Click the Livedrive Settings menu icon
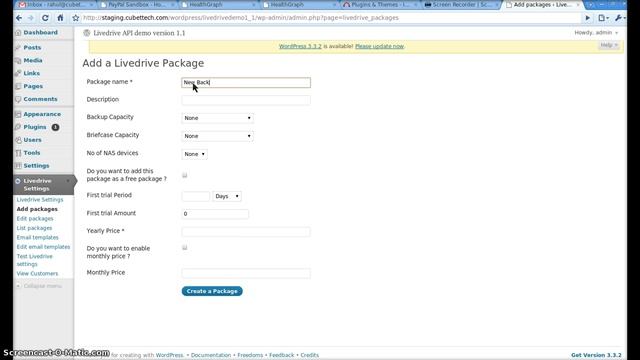640x360 pixels. coord(18,181)
